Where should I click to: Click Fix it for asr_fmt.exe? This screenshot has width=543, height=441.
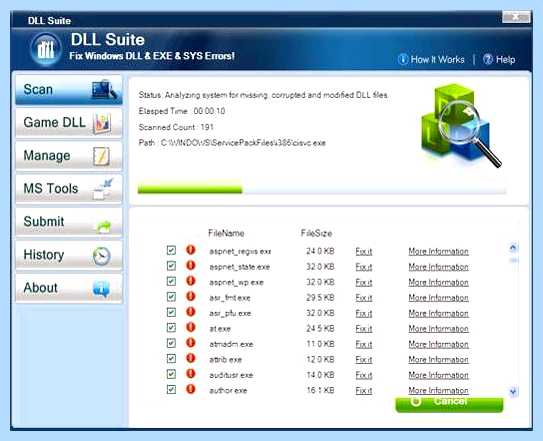click(x=364, y=298)
